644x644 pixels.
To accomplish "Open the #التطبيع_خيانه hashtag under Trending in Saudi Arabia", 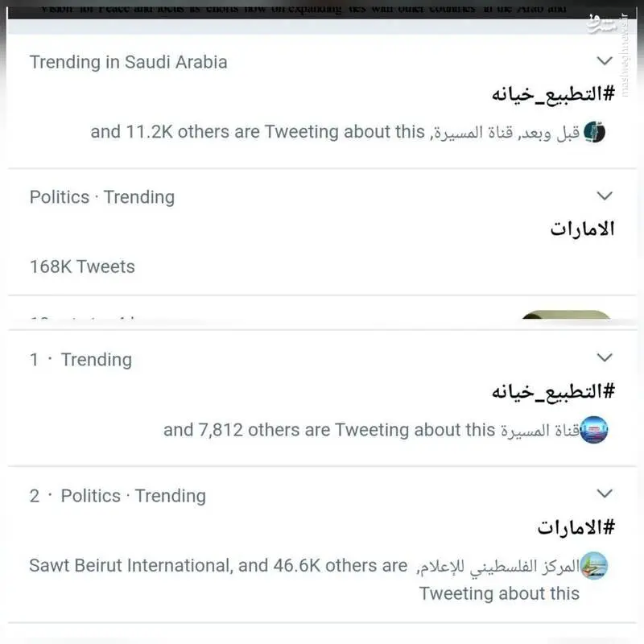I will [x=552, y=93].
